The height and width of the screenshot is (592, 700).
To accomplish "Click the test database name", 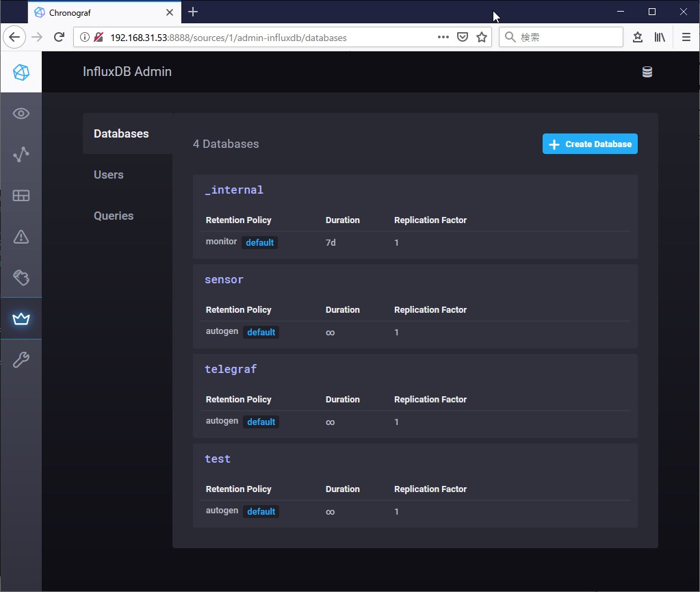I will point(218,459).
